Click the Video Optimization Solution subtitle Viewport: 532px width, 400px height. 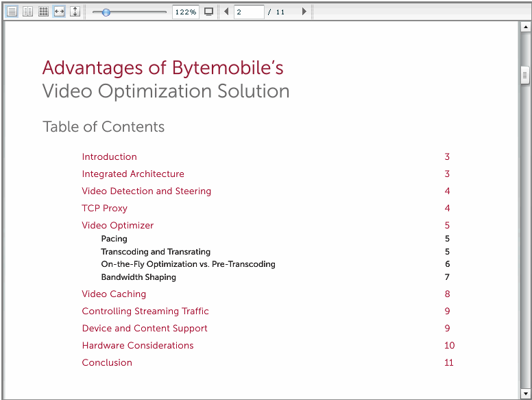(x=166, y=91)
